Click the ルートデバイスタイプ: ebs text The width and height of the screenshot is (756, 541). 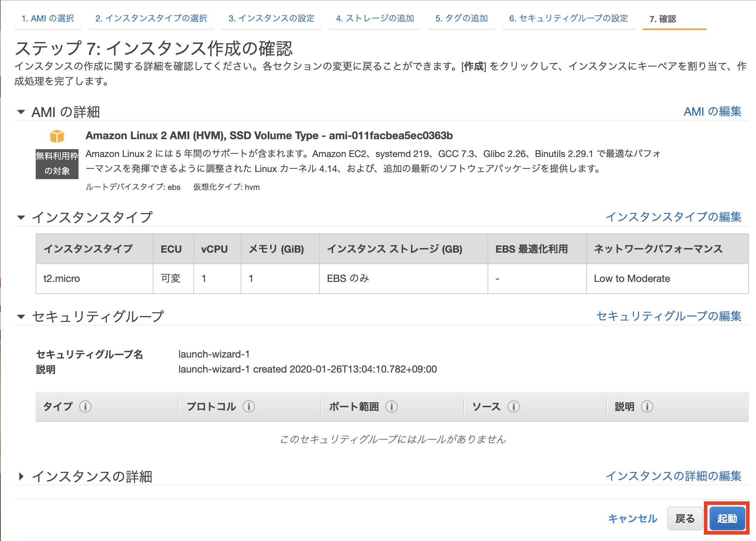coord(133,187)
